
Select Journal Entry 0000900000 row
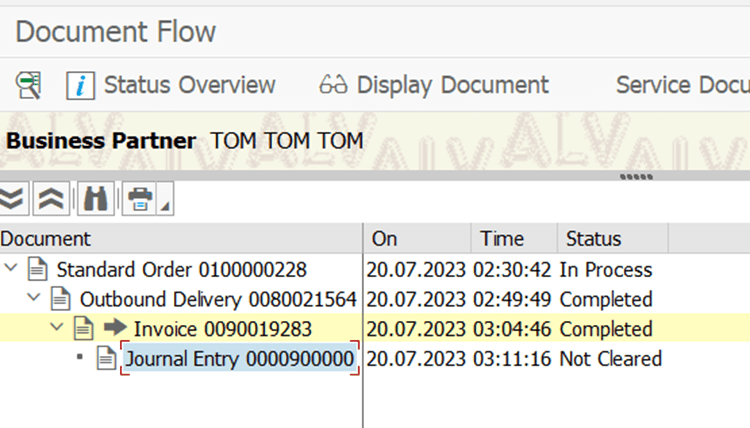pyautogui.click(x=240, y=359)
